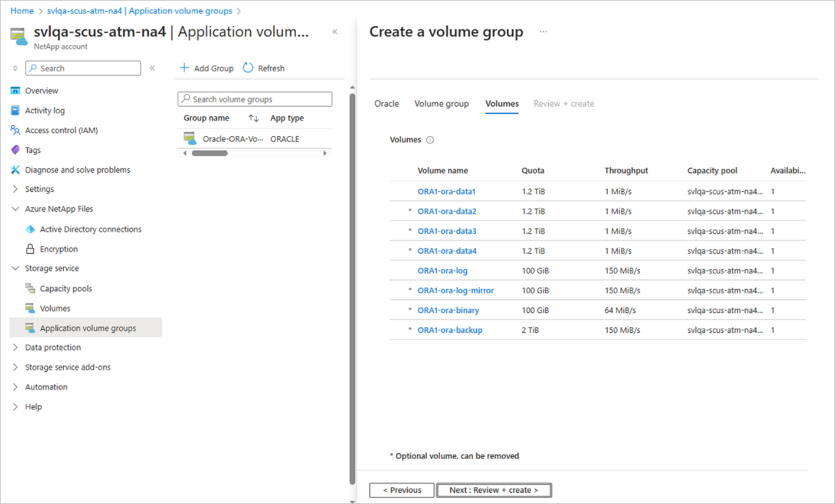This screenshot has height=504, width=835.
Task: Open the ORA1-ora-data1 volume link
Action: 447,191
